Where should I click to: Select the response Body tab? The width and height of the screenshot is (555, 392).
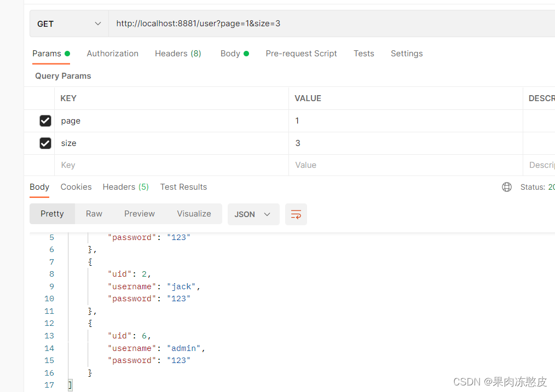[x=39, y=187]
